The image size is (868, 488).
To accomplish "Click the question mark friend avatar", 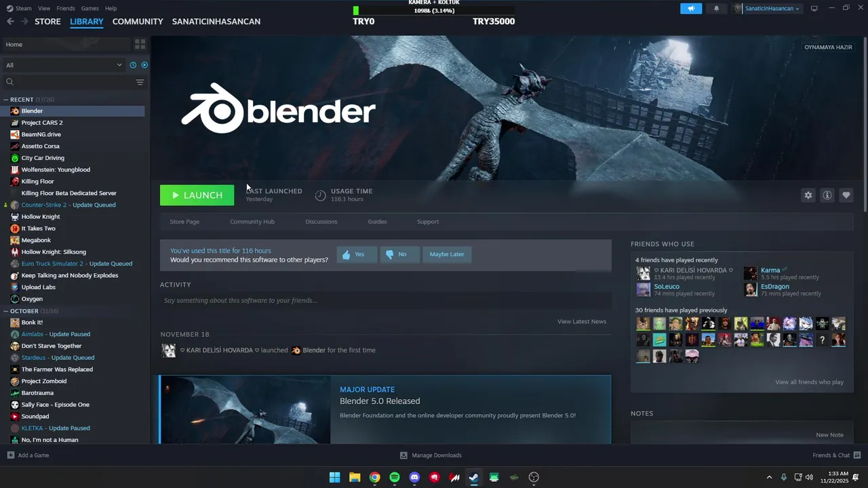I will tap(822, 340).
